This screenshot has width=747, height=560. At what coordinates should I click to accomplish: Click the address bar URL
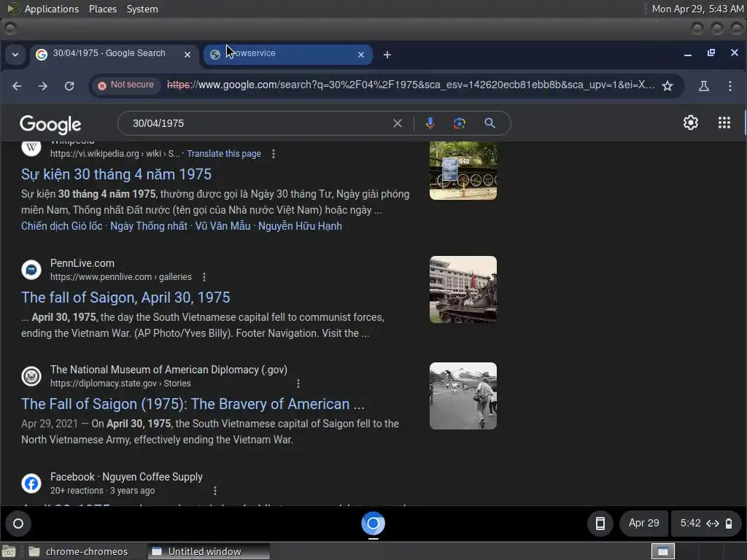(411, 85)
